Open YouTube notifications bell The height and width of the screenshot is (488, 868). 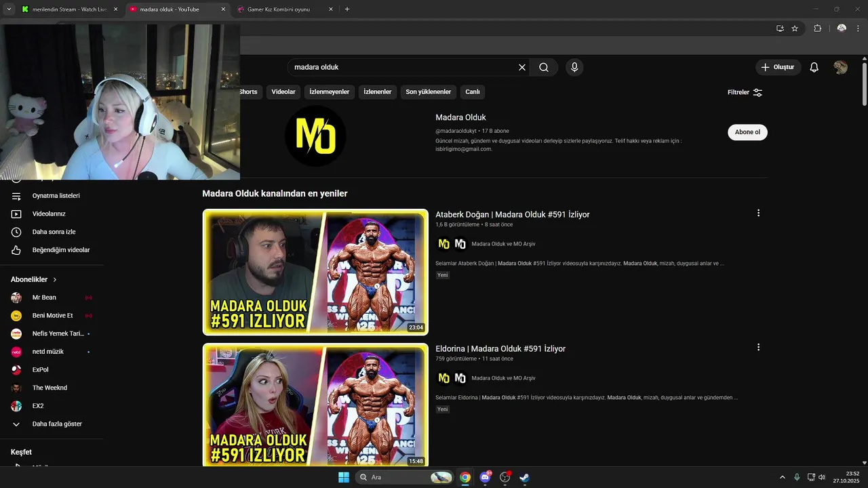(x=814, y=67)
